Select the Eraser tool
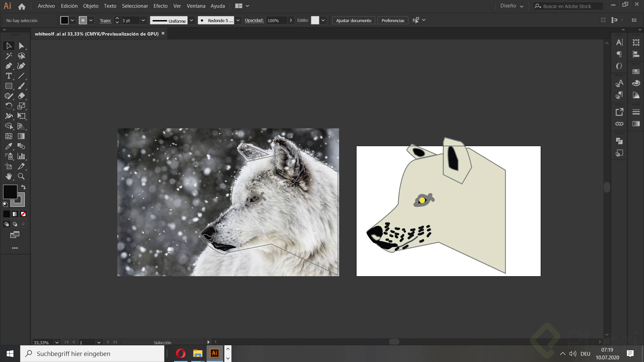This screenshot has width=644, height=362. click(21, 96)
